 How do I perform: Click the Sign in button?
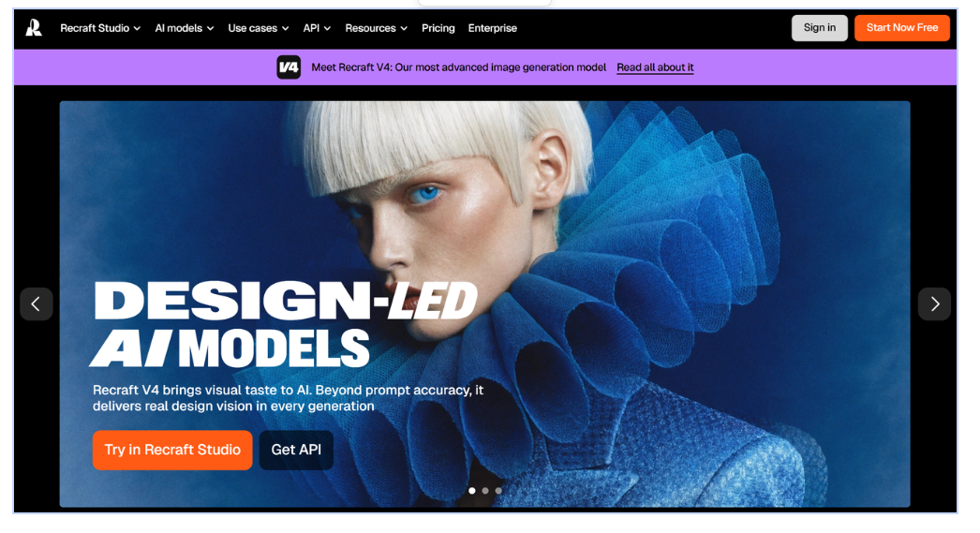[x=819, y=28]
